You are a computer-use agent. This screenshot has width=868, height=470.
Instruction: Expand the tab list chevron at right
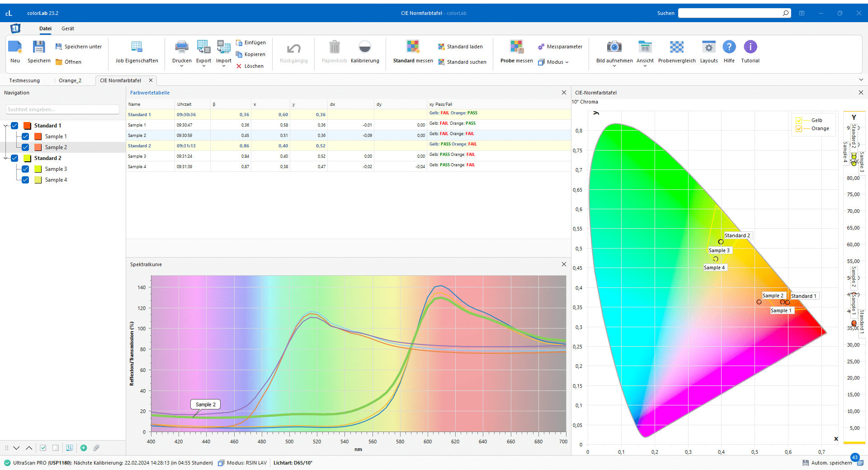[x=861, y=80]
